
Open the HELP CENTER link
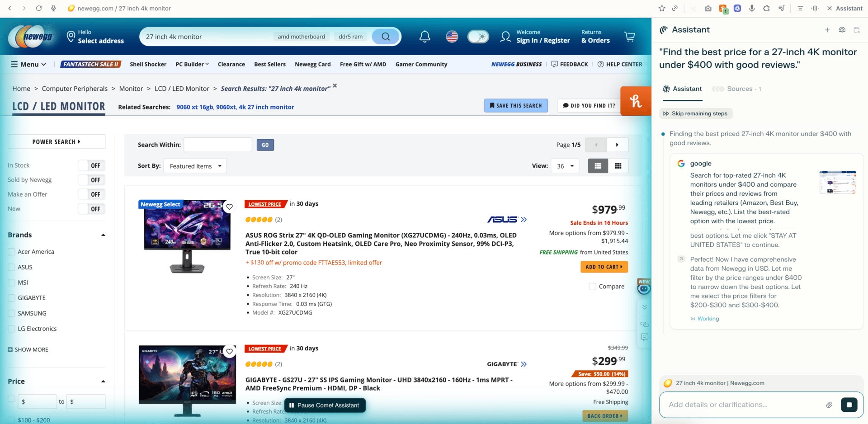click(x=620, y=64)
